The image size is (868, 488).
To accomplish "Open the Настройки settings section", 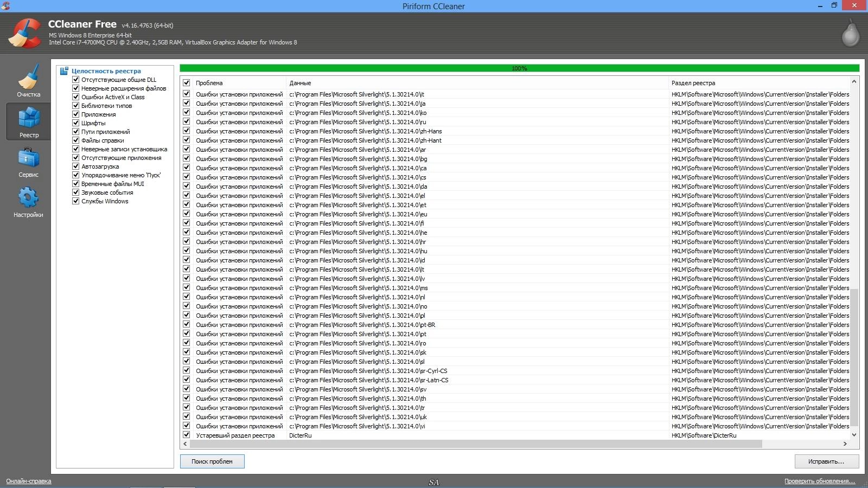I will click(28, 201).
